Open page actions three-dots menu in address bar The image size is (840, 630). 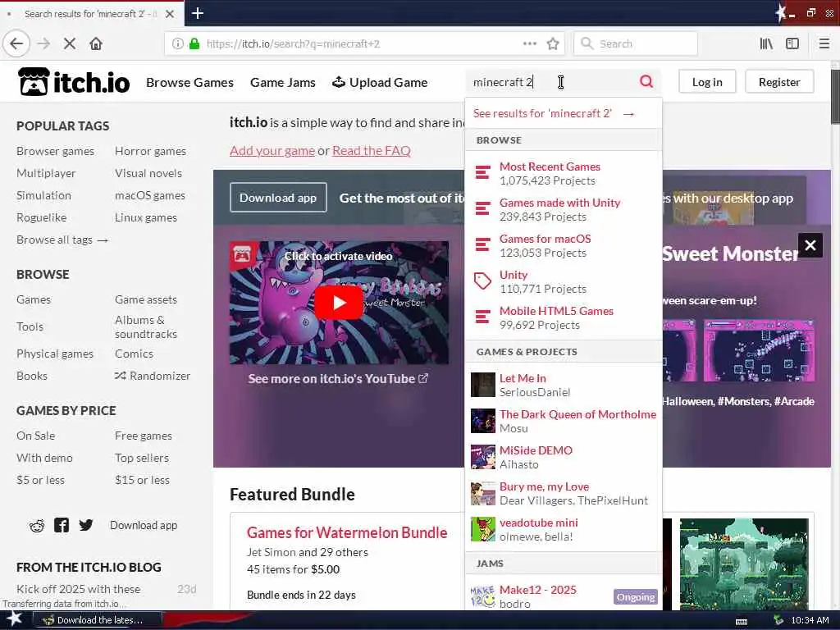529,43
